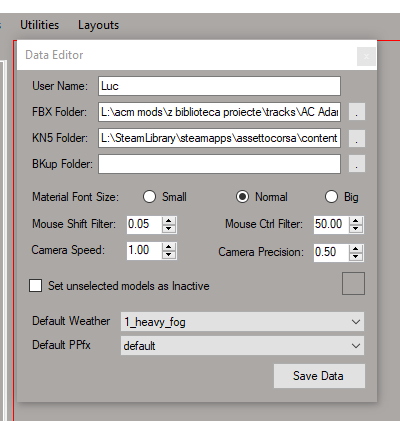
Task: Open the Layouts menu
Action: point(98,25)
